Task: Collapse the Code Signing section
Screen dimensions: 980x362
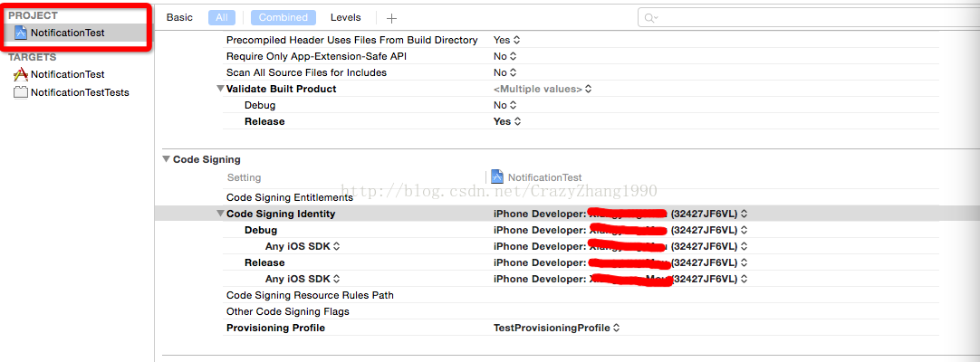Action: tap(166, 159)
